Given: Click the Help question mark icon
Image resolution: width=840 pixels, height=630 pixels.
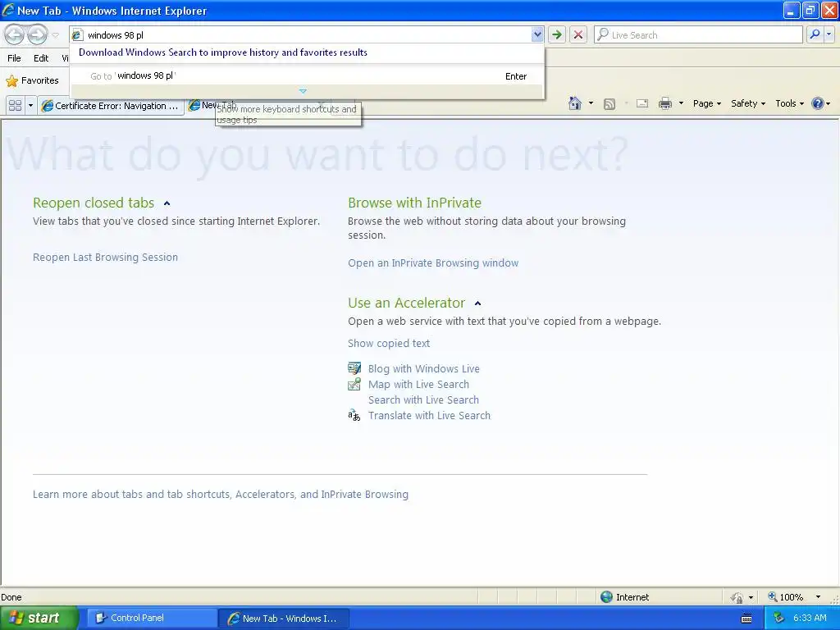Looking at the screenshot, I should 818,103.
